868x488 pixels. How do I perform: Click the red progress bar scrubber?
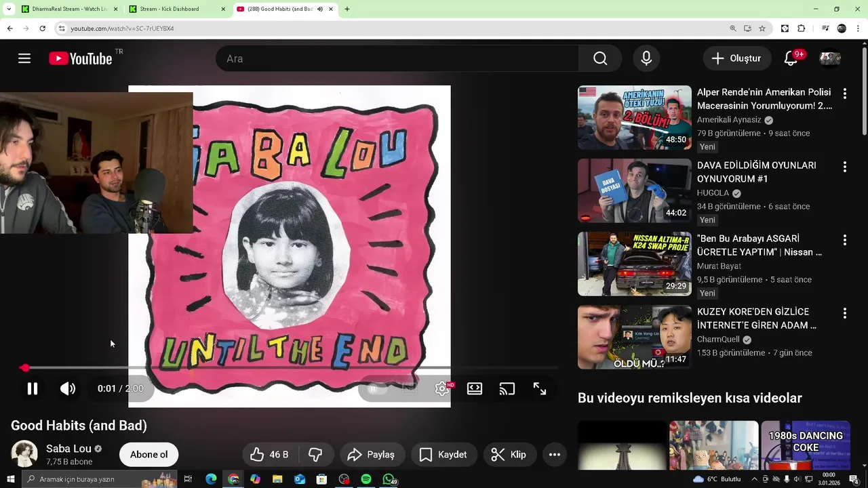[x=25, y=367]
